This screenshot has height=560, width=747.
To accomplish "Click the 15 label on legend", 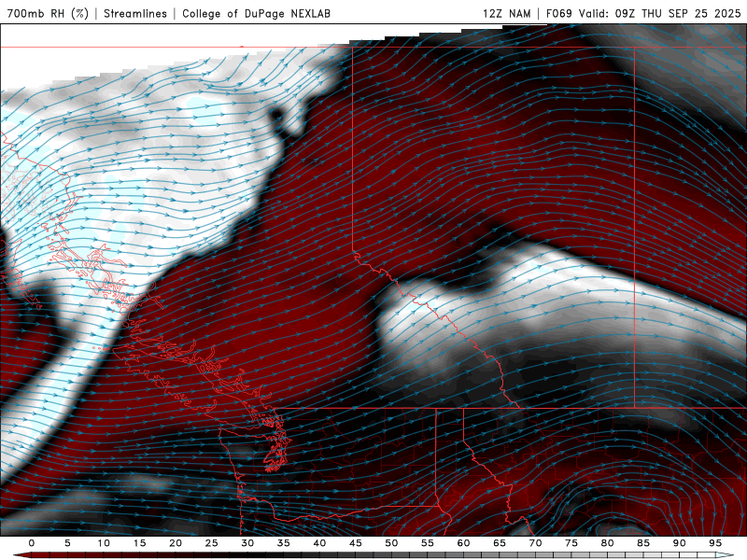I will click(x=139, y=543).
